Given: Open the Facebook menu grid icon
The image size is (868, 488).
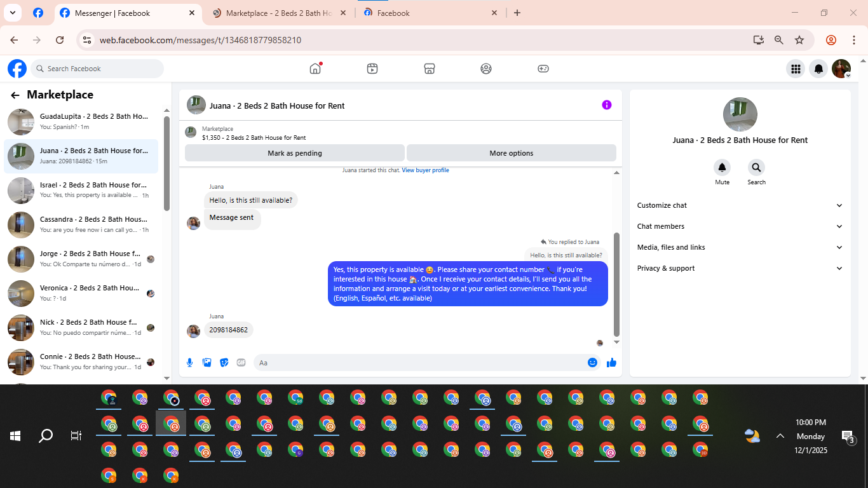Looking at the screenshot, I should [795, 69].
